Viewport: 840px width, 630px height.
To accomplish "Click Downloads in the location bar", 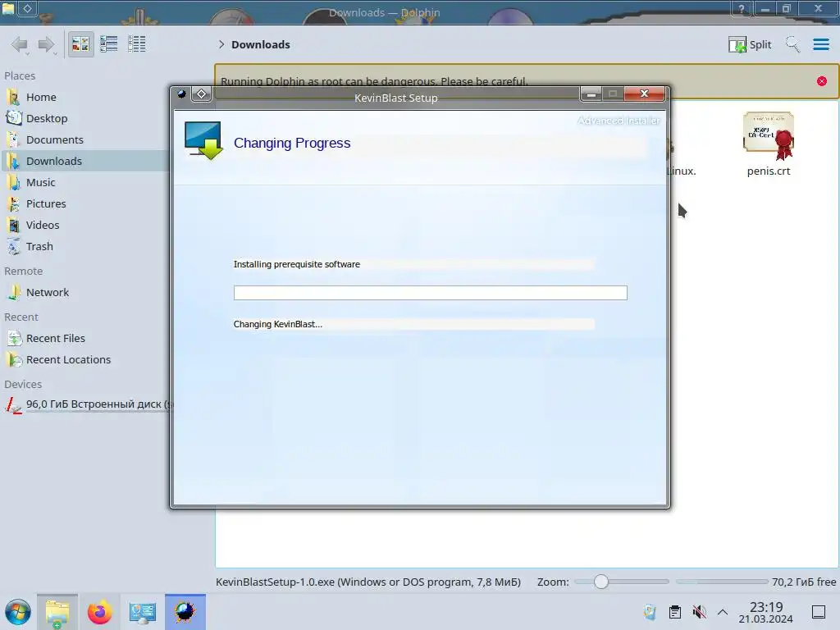I will click(x=260, y=44).
